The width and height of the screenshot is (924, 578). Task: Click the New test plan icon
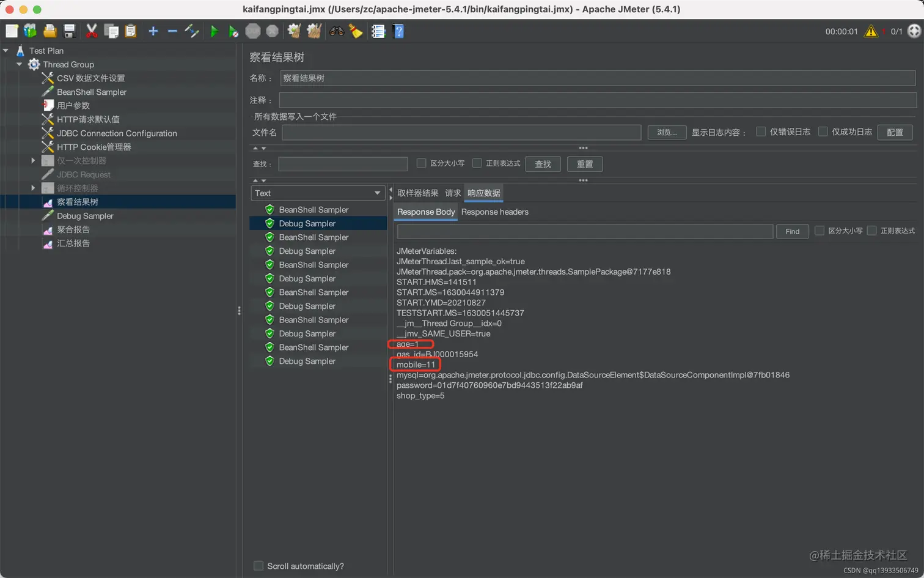pyautogui.click(x=12, y=31)
